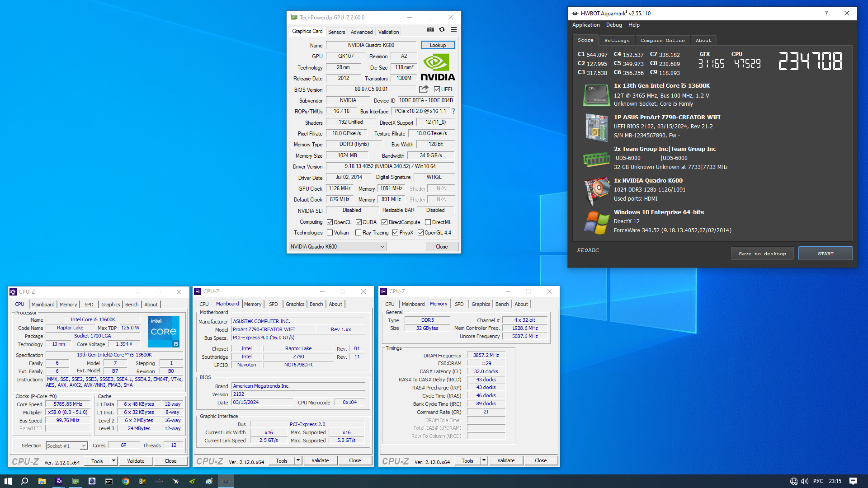Open Paint from the taskbar

(x=209, y=481)
